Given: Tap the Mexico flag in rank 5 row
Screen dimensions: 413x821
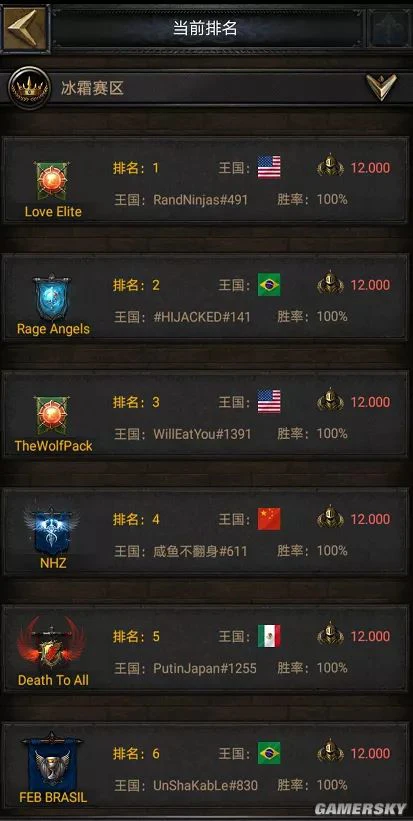Looking at the screenshot, I should pos(269,636).
